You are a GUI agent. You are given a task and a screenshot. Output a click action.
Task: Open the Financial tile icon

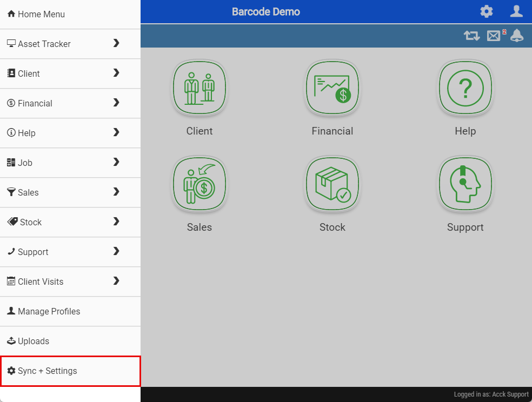pos(332,88)
